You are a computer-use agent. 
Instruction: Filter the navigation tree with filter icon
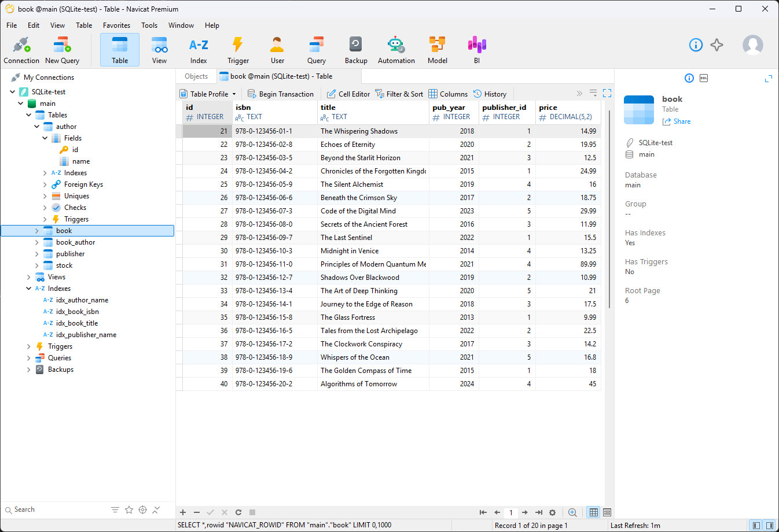(115, 509)
